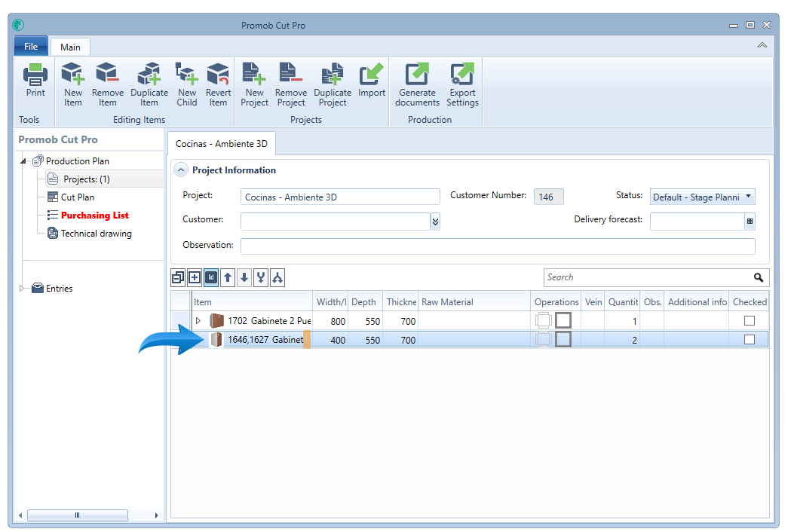The width and height of the screenshot is (794, 532).
Task: Click the Depth column header
Action: 365,301
